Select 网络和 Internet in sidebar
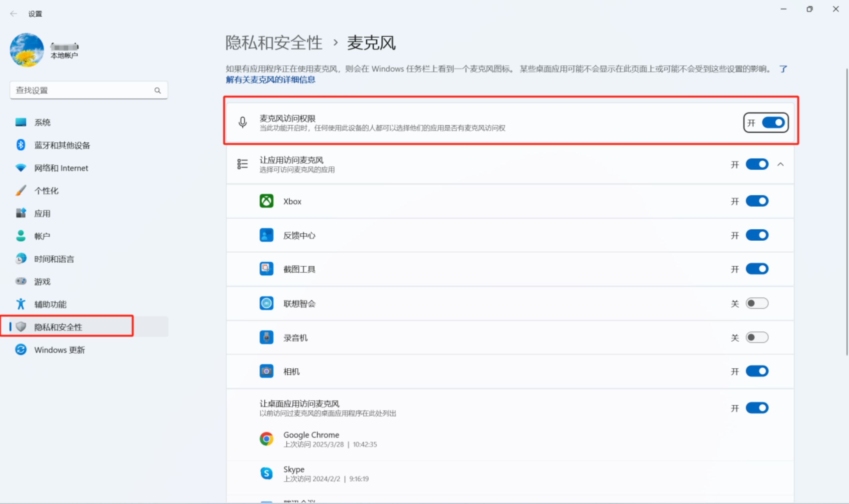This screenshot has height=504, width=849. [61, 168]
